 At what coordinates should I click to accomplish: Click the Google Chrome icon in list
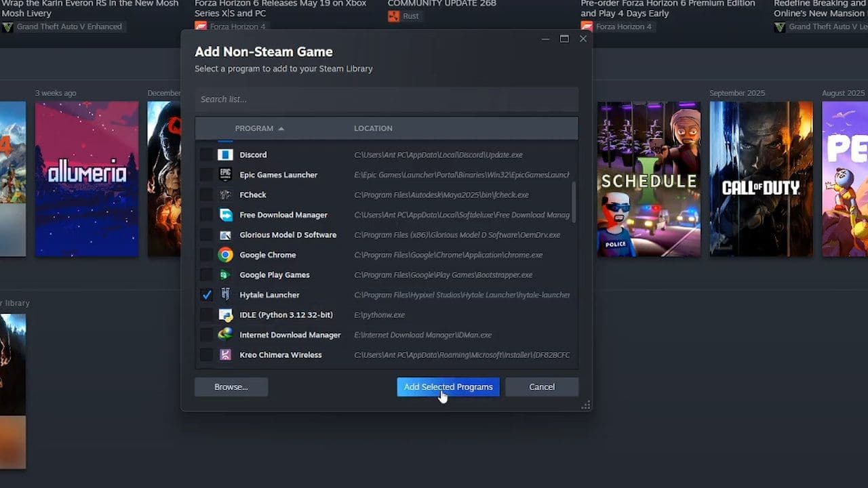pos(225,255)
